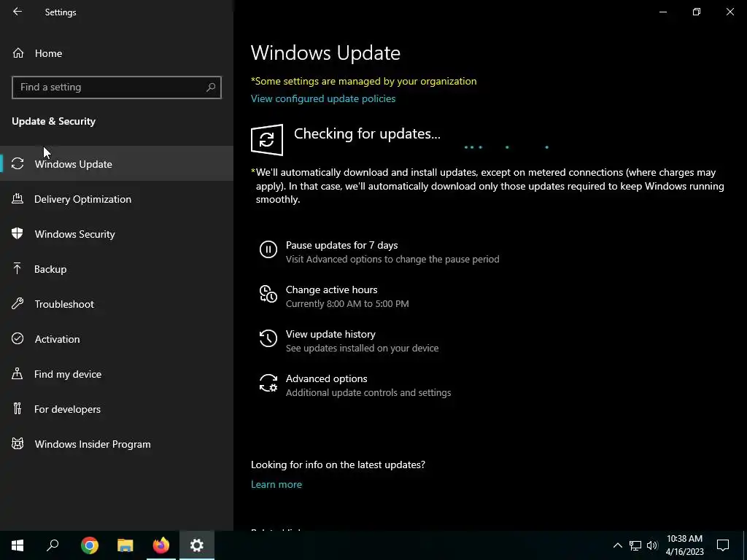
Task: Click the Windows Insider Program cat icon
Action: (x=18, y=443)
